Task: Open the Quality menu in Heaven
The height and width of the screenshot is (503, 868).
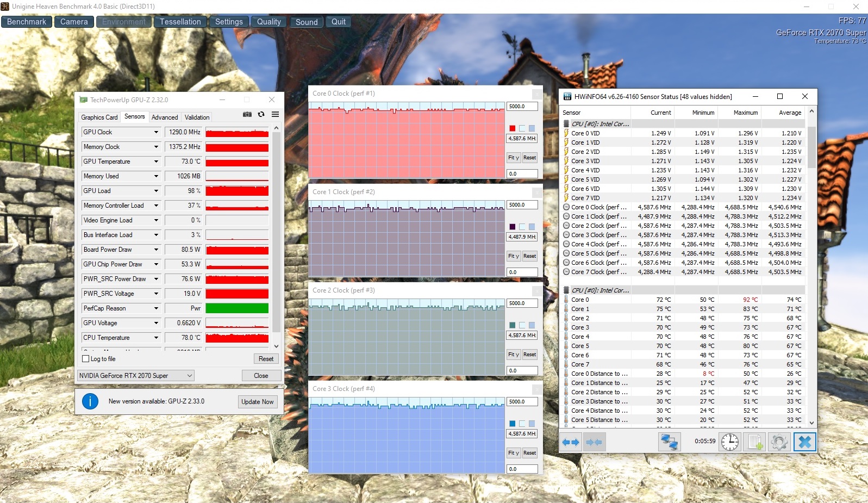Action: point(269,22)
